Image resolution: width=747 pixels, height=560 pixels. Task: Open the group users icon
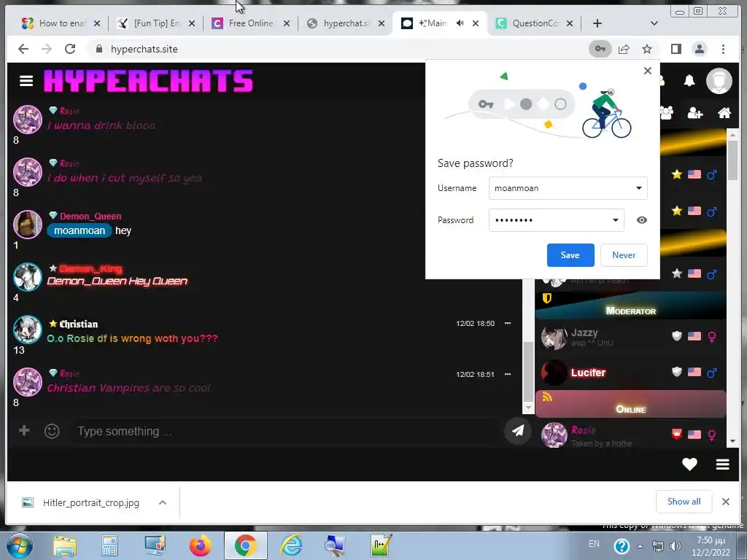click(667, 113)
